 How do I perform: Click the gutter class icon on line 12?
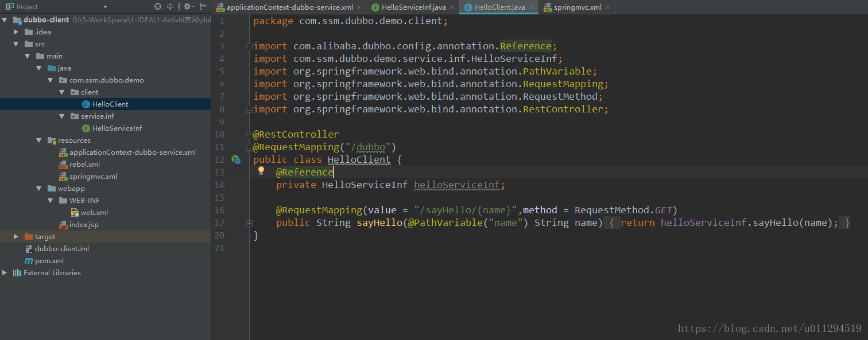tap(235, 159)
